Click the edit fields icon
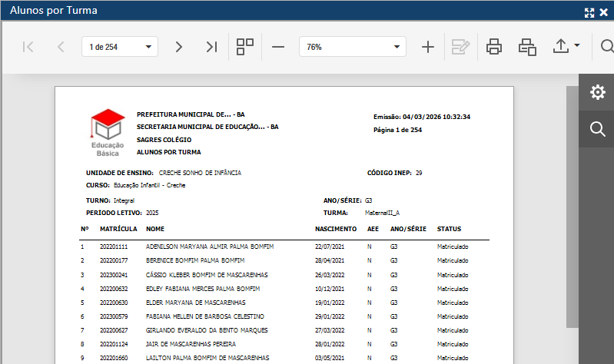 [460, 47]
